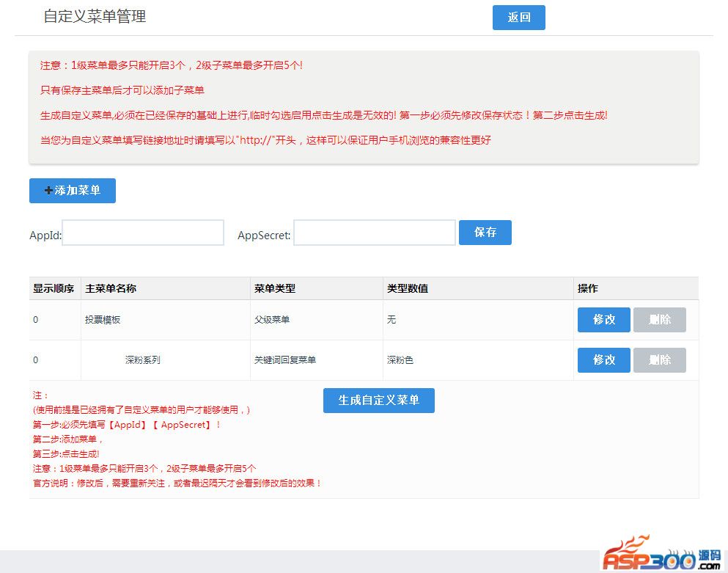Click 删除 for 投票模板 row
728x573 pixels.
click(x=659, y=320)
